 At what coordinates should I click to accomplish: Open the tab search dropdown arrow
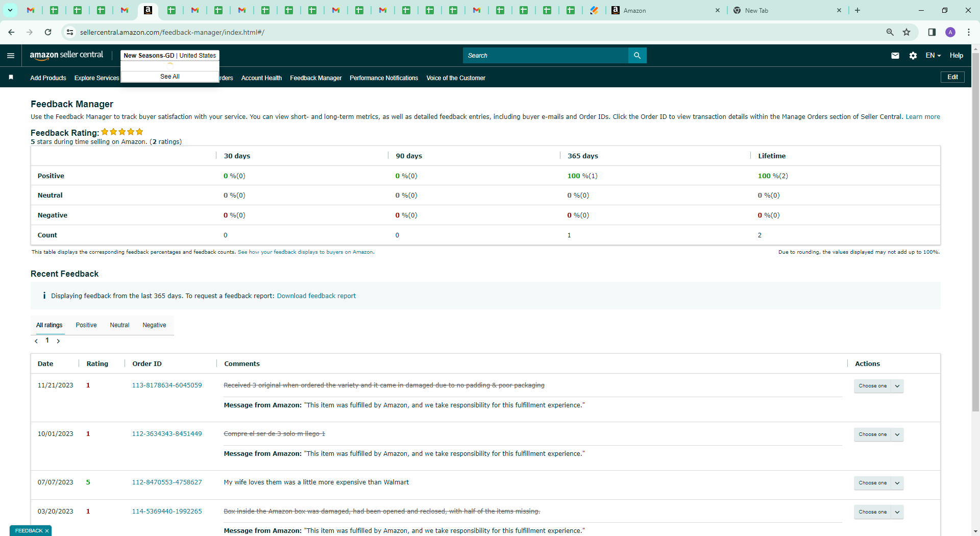[10, 10]
